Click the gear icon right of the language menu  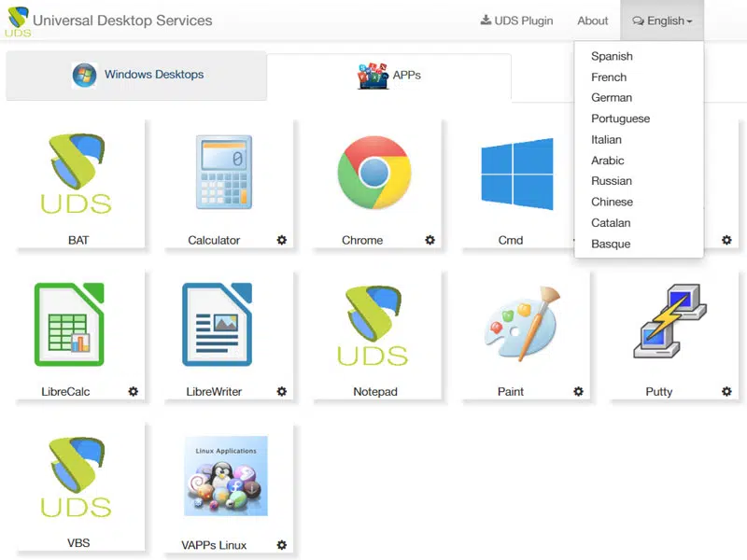(x=726, y=240)
